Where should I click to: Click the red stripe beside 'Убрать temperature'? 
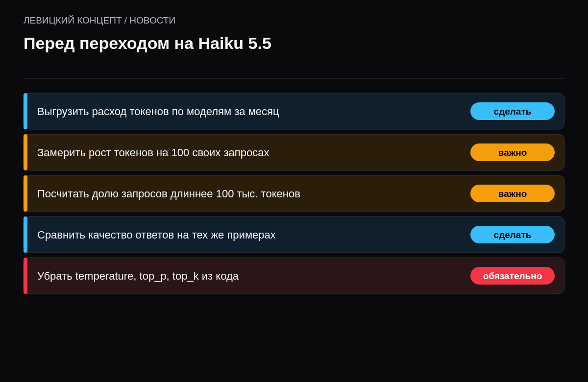[25, 276]
